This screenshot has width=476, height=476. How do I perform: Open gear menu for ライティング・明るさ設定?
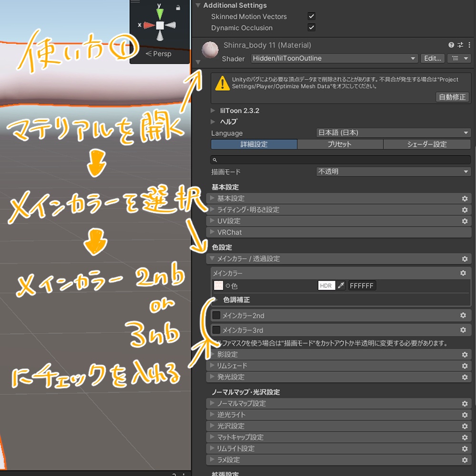465,210
